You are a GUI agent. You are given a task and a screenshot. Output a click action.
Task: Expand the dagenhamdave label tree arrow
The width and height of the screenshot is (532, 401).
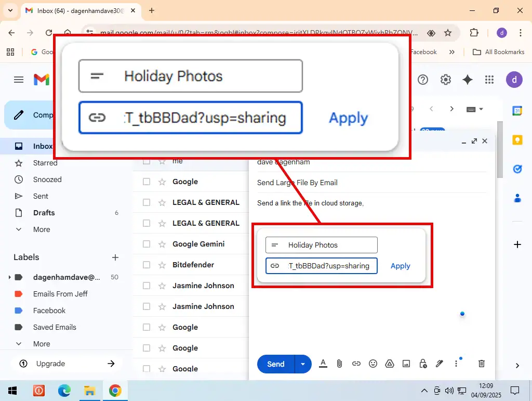[x=10, y=277]
